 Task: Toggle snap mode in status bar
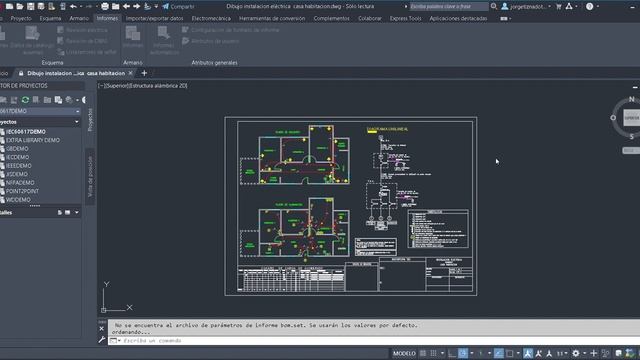pyautogui.click(x=433, y=353)
